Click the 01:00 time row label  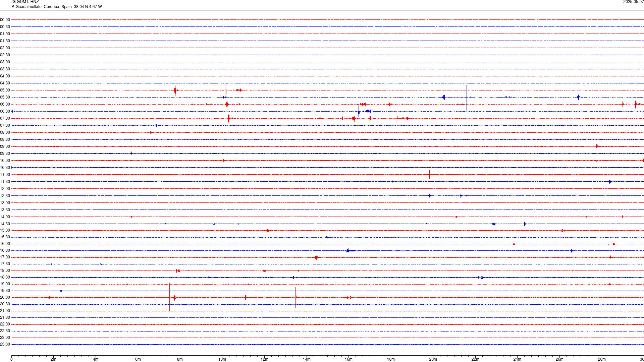click(5, 34)
